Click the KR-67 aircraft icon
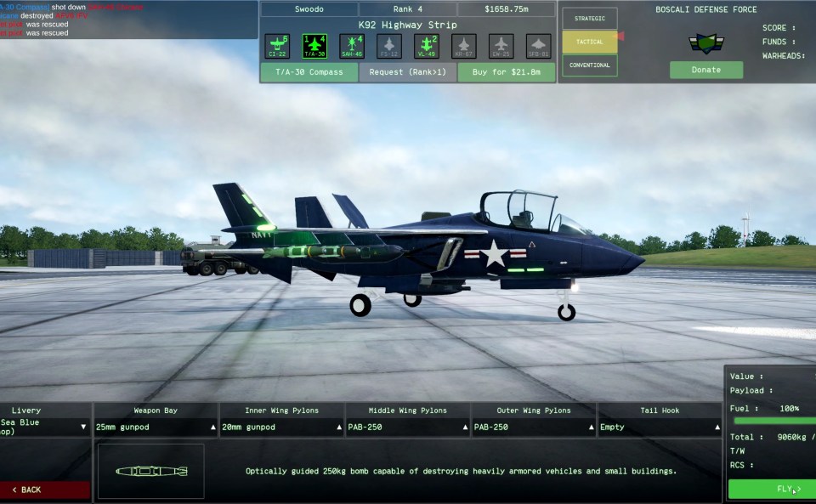 [464, 46]
